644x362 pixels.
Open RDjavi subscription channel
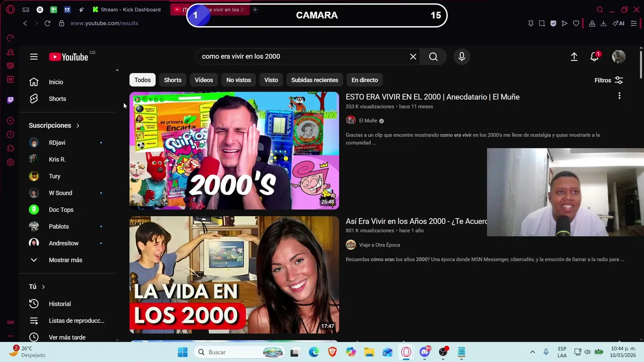[68, 143]
